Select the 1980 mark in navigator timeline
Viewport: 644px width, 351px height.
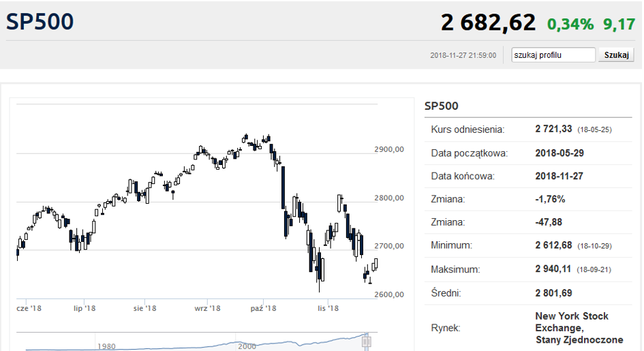coord(106,346)
